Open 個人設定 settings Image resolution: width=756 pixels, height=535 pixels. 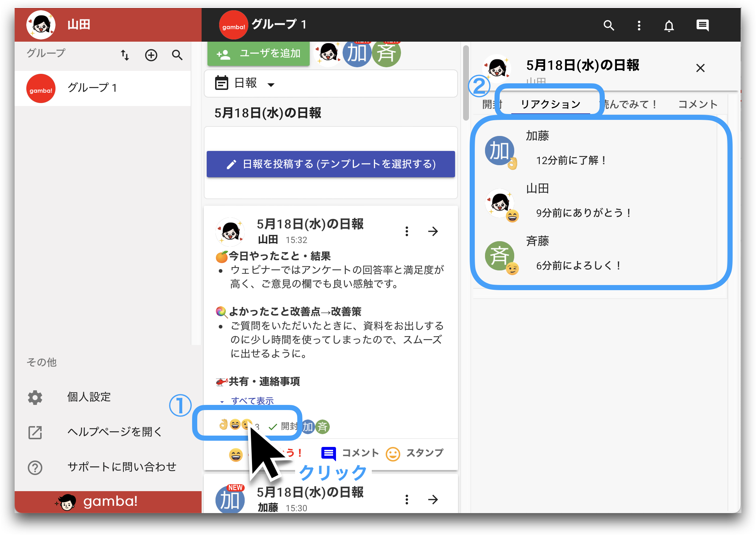click(x=89, y=397)
